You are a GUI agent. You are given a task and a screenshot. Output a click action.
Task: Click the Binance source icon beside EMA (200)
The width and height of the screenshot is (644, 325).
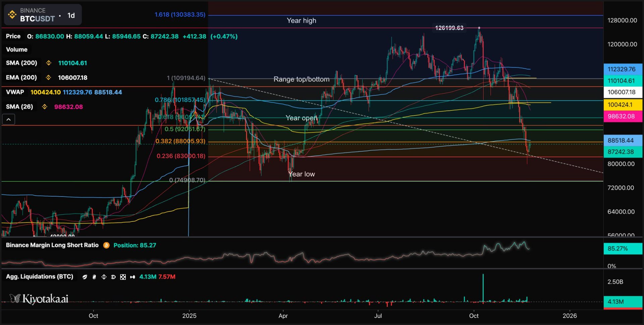pyautogui.click(x=49, y=78)
